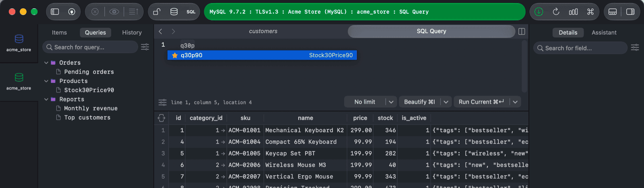The width and height of the screenshot is (644, 188).
Task: Click the sku column header
Action: pyautogui.click(x=246, y=118)
